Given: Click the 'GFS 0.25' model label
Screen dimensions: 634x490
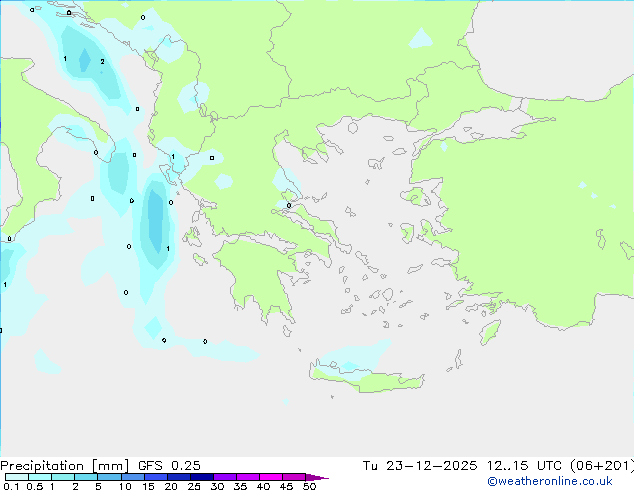Looking at the screenshot, I should pyautogui.click(x=169, y=466).
